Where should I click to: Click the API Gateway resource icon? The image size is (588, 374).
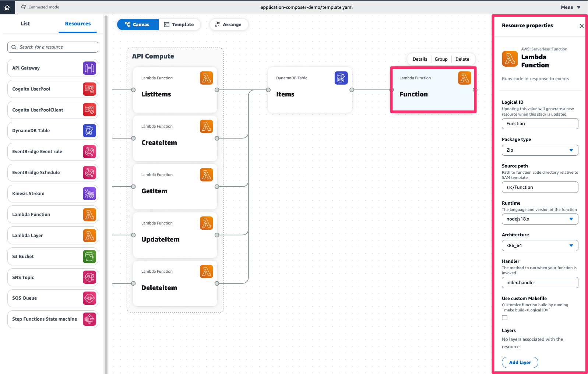pyautogui.click(x=89, y=68)
